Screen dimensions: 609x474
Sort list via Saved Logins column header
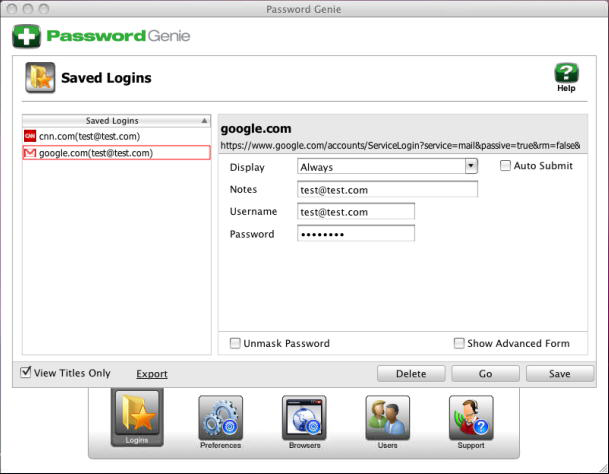(x=117, y=121)
